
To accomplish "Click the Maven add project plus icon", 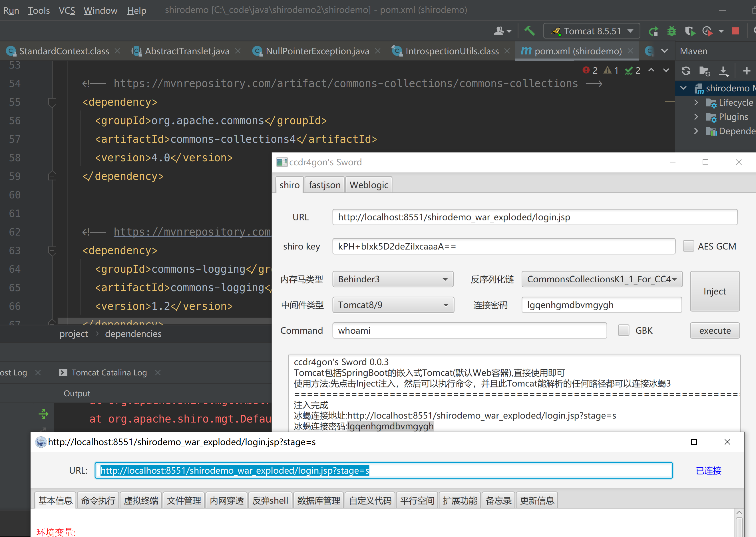I will (746, 71).
